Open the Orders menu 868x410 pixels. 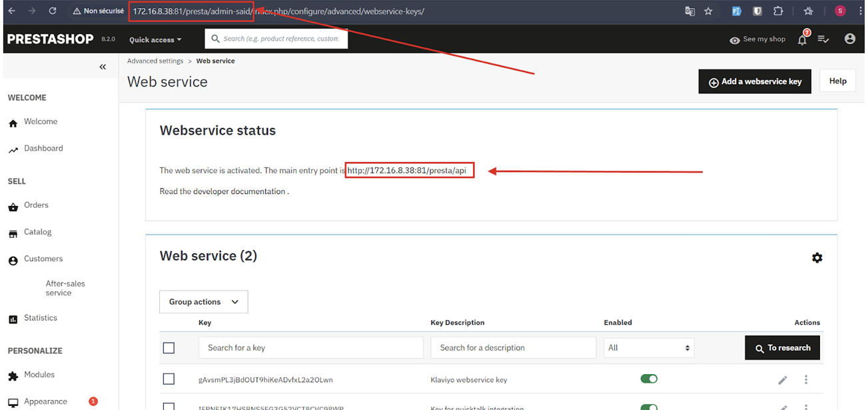(x=29, y=205)
